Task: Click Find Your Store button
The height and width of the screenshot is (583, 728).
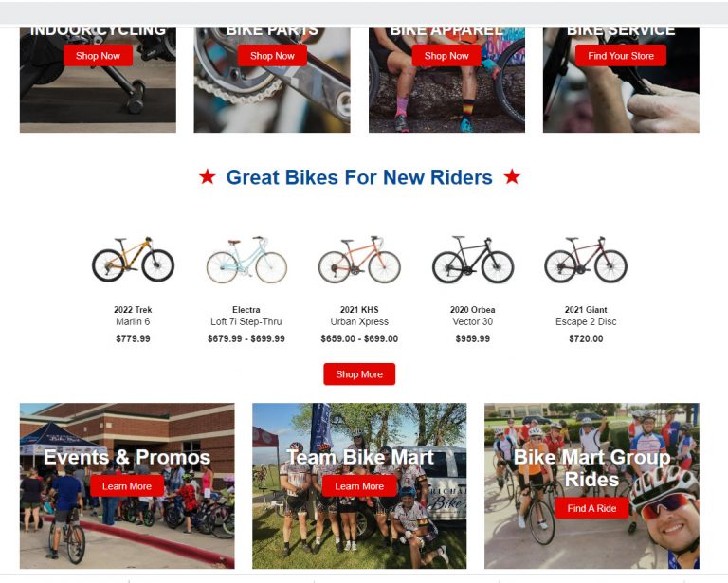Action: click(621, 56)
